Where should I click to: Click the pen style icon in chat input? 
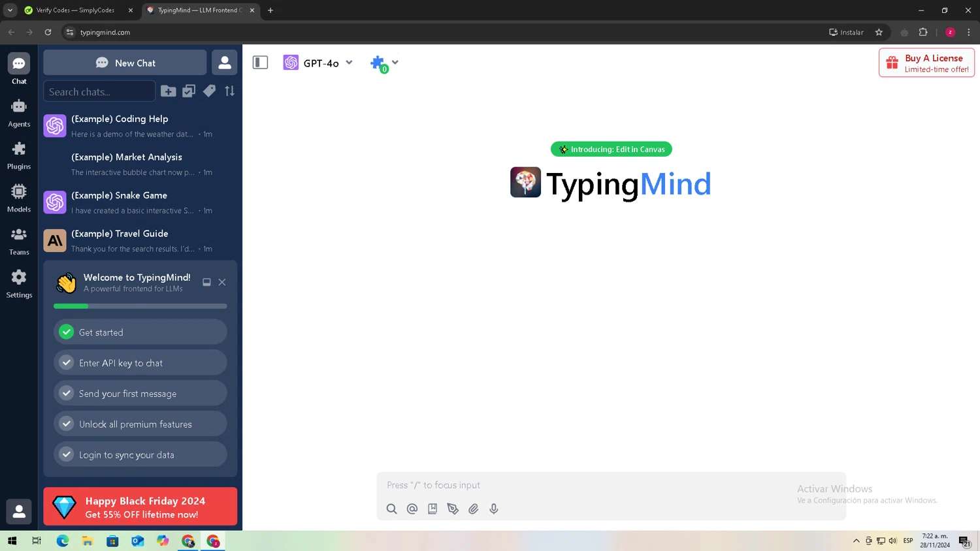pos(453,509)
